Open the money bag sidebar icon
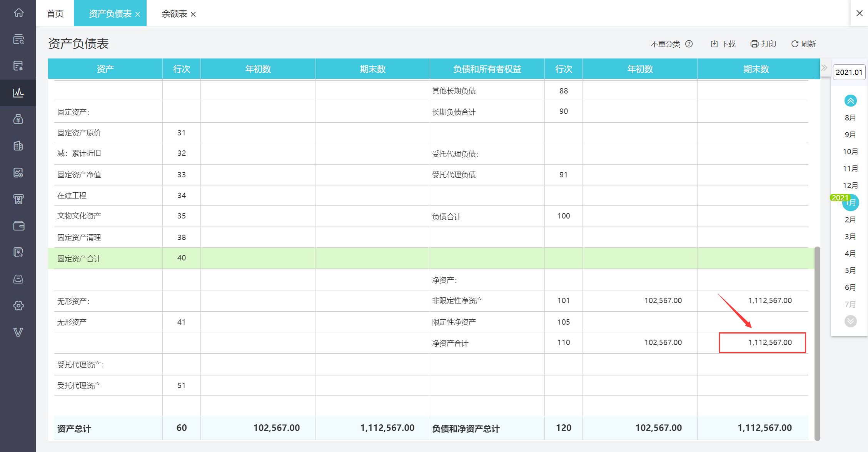Viewport: 868px width, 452px height. (x=18, y=119)
